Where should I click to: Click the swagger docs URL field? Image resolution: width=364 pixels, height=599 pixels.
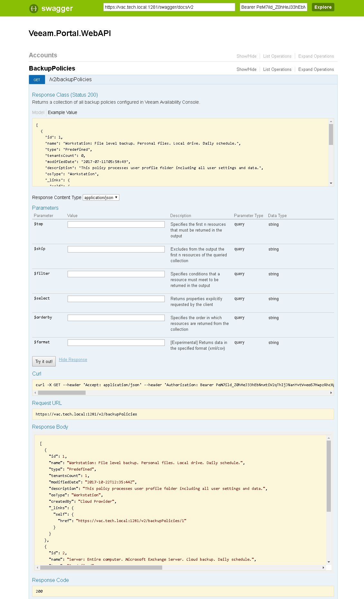click(169, 7)
